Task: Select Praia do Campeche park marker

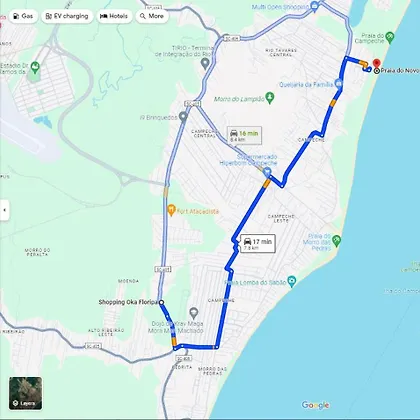Action: tap(390, 37)
